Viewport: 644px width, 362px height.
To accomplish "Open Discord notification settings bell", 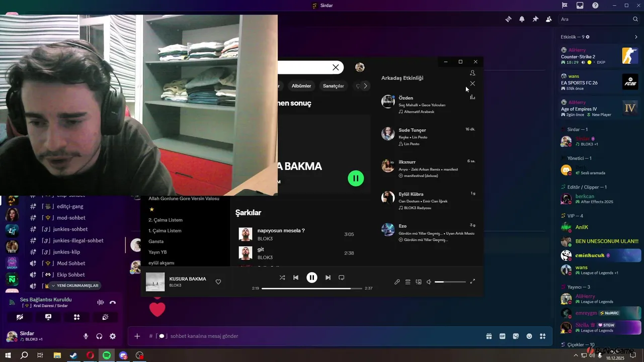I will coord(522,19).
